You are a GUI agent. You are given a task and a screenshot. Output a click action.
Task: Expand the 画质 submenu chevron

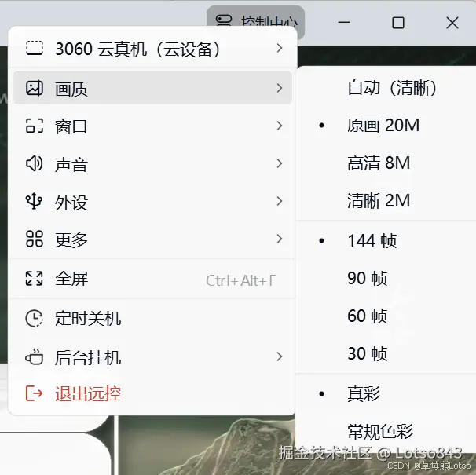click(x=280, y=88)
